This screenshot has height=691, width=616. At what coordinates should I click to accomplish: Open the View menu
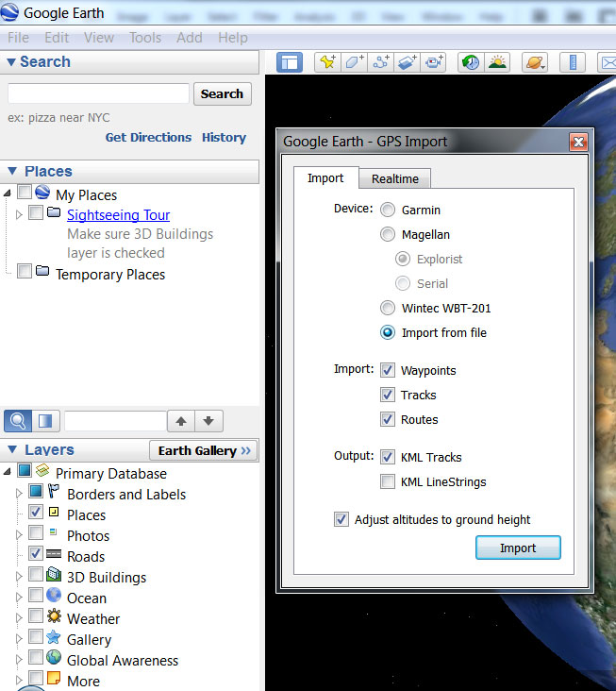click(x=99, y=38)
